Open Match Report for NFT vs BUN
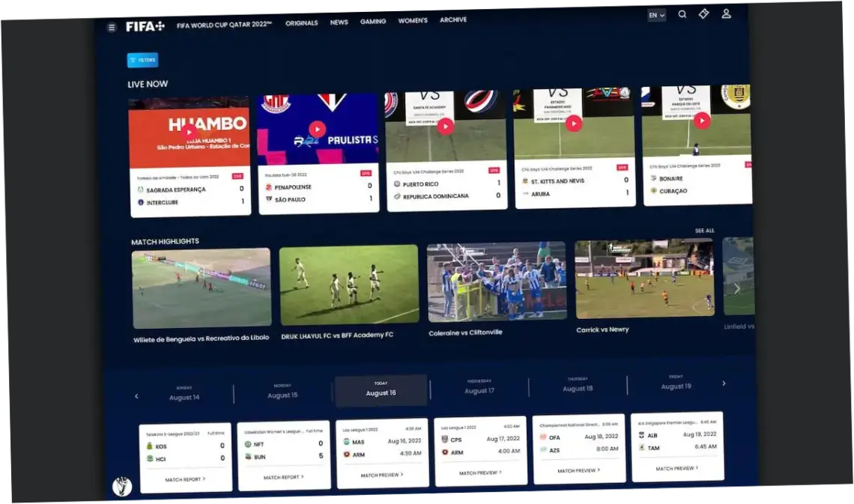Viewport: 854px width, 504px height. click(283, 477)
